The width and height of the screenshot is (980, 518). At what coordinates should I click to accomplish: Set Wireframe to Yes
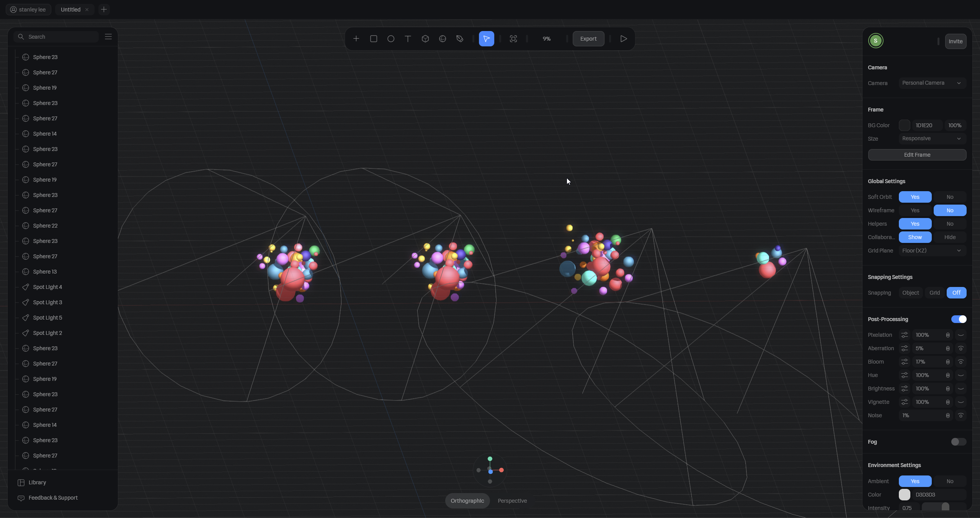[915, 210]
